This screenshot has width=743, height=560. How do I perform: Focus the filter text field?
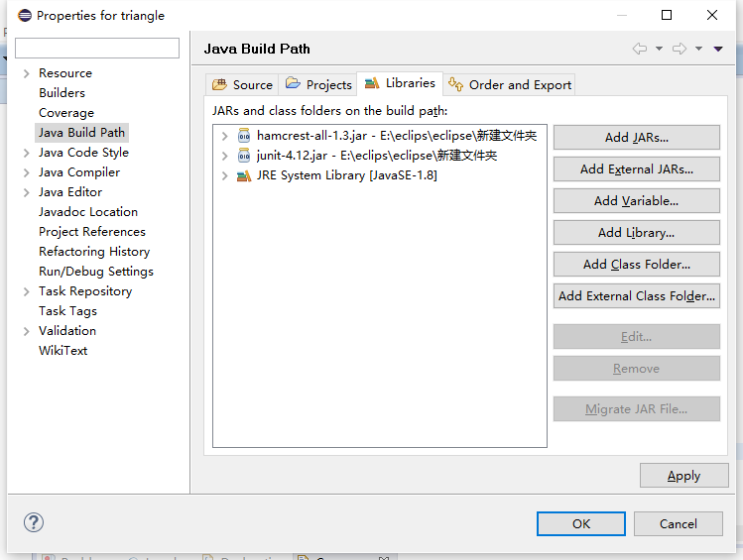tap(97, 49)
